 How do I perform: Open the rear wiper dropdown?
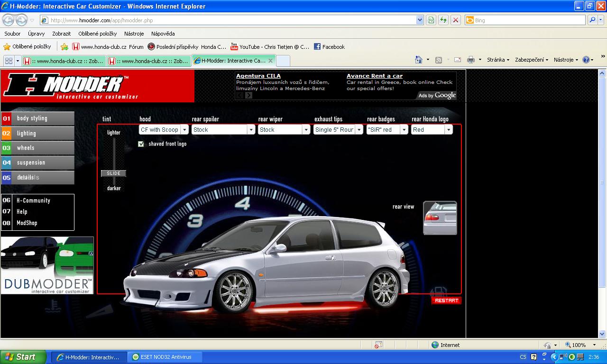[284, 129]
